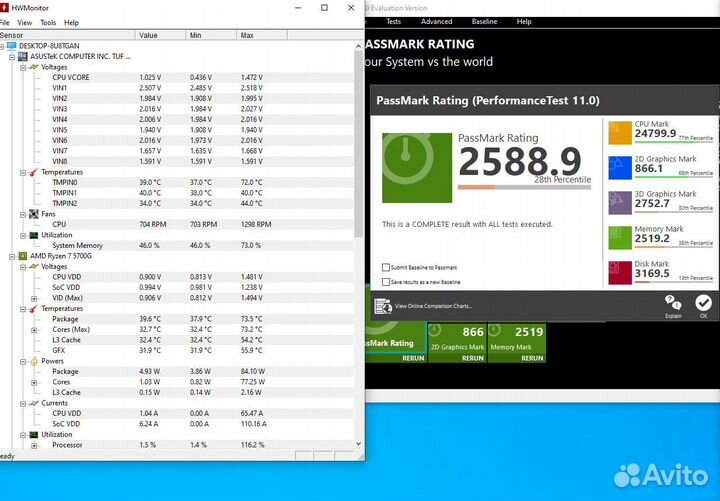Click the motherboard Voltages lightning icon
The width and height of the screenshot is (720, 501).
point(34,67)
